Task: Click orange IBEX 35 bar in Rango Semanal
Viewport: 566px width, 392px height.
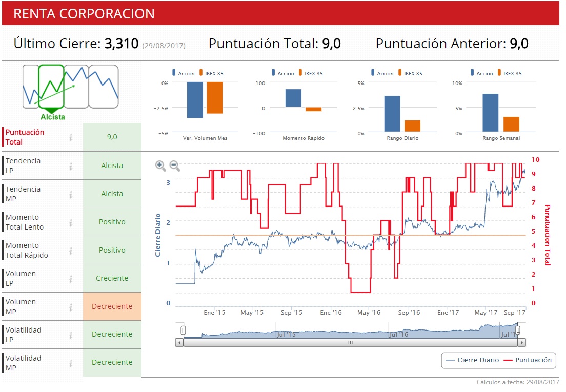Action: [511, 125]
